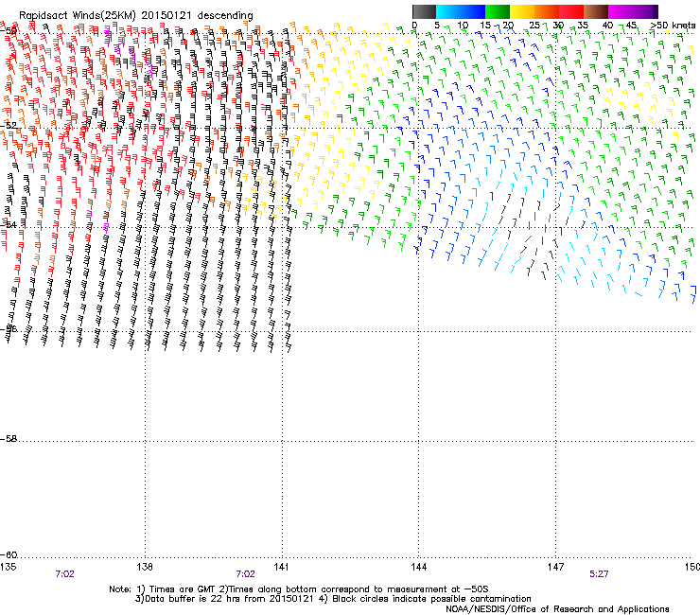The image size is (700, 615).
Task: Click the gray 0–5 knots legend segment
Action: [x=424, y=11]
